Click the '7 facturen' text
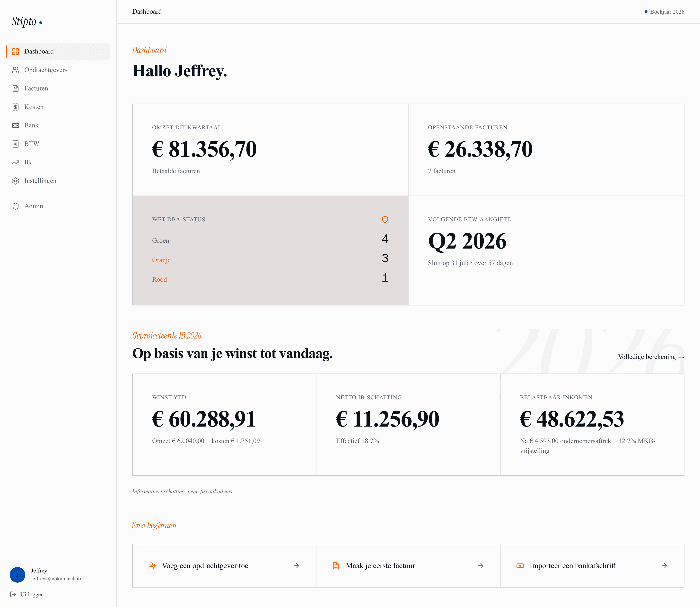 tap(441, 171)
